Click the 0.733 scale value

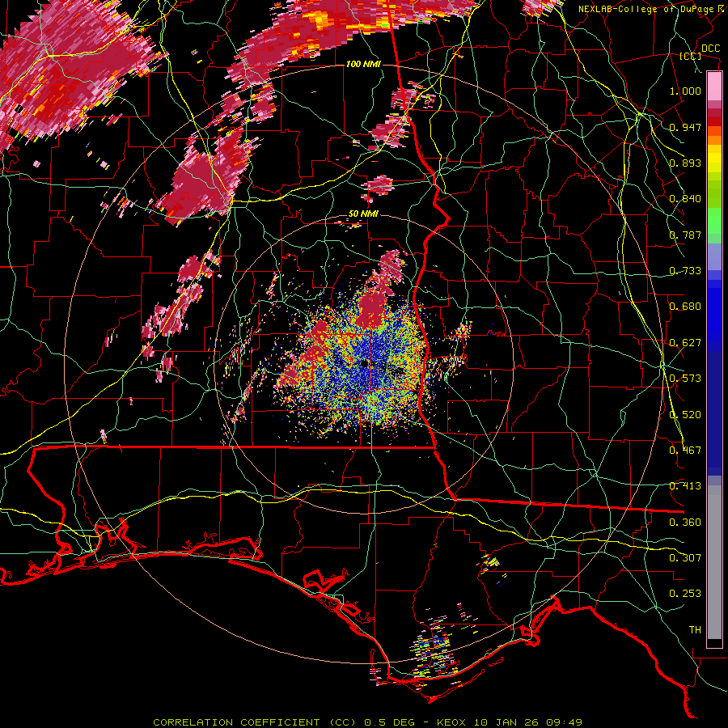click(685, 271)
